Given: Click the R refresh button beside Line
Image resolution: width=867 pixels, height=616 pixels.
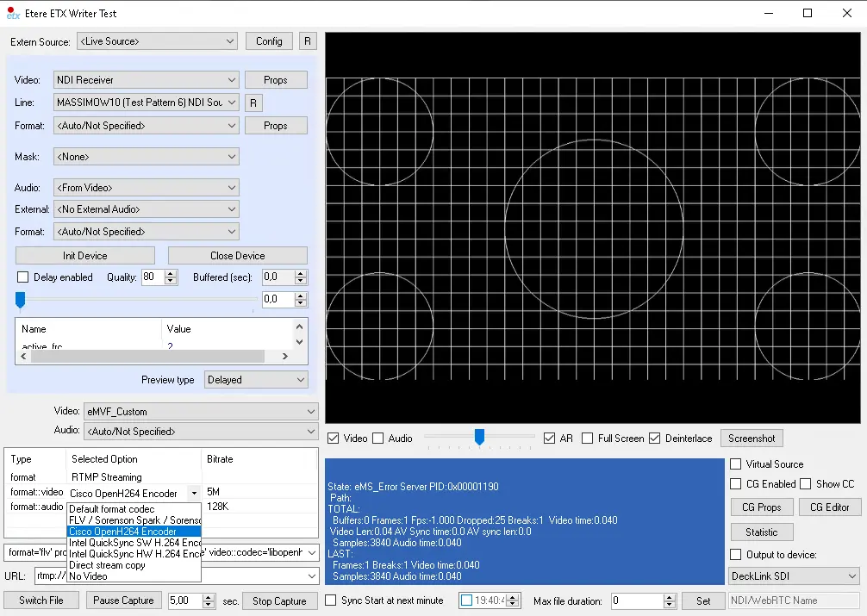Looking at the screenshot, I should 253,103.
